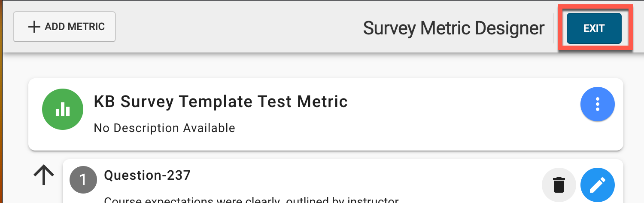This screenshot has width=644, height=203.
Task: Click the word Designer in the header title
Action: click(x=510, y=28)
